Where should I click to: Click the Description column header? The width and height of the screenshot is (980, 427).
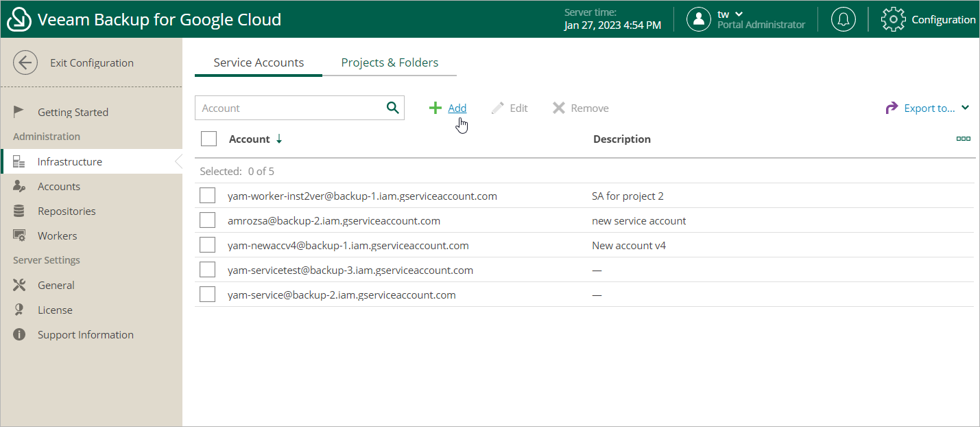tap(622, 139)
